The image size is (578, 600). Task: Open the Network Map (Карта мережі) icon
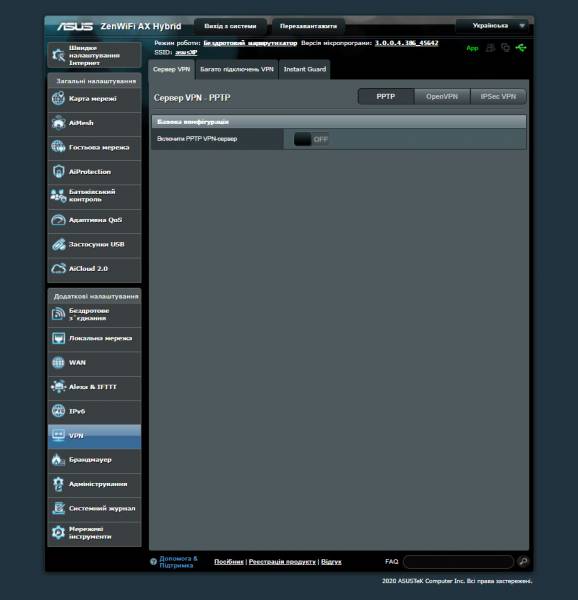coord(58,98)
